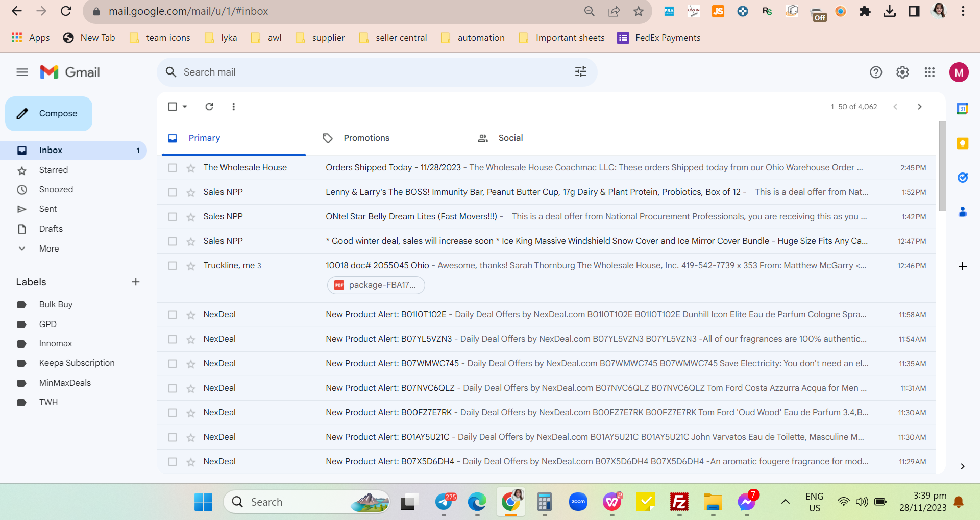980x520 pixels.
Task: Open the Important sheets bookmark folder
Action: pos(561,38)
